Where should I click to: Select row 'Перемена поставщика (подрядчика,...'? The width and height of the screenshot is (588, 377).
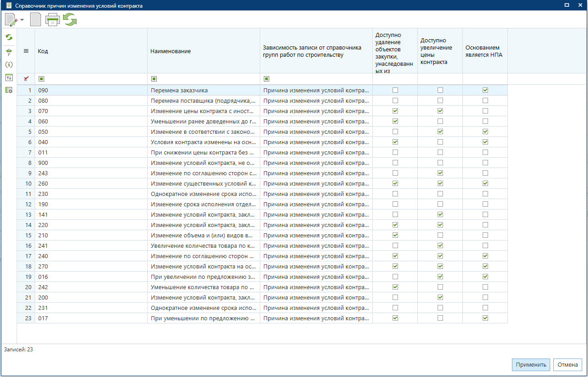tap(262, 100)
